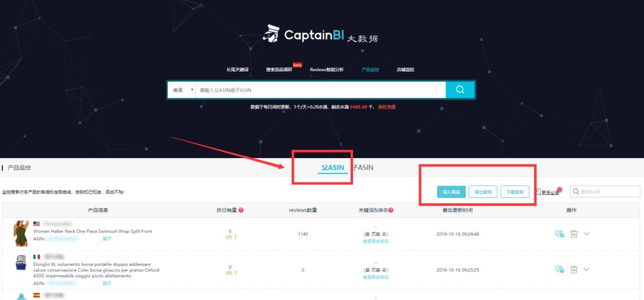This screenshot has width=644, height=300.
Task: Click add-monitor icon for swimsuit product
Action: pyautogui.click(x=559, y=234)
